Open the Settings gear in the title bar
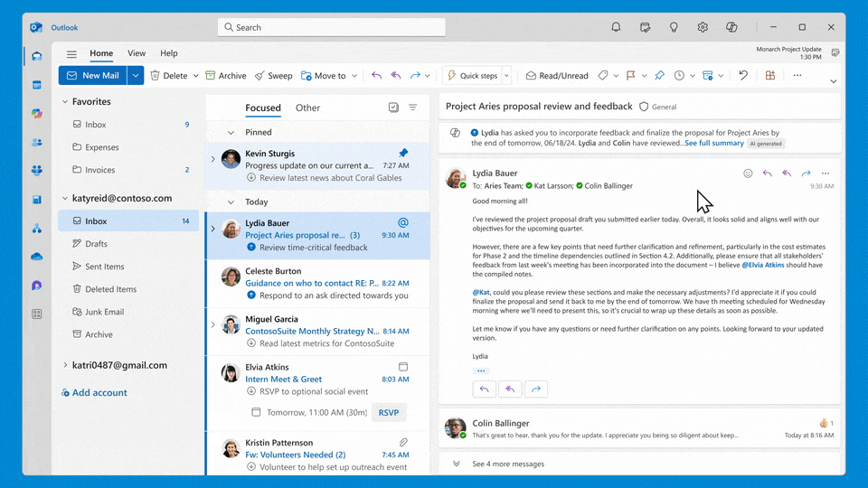Screen dimensions: 868x488 703,27
